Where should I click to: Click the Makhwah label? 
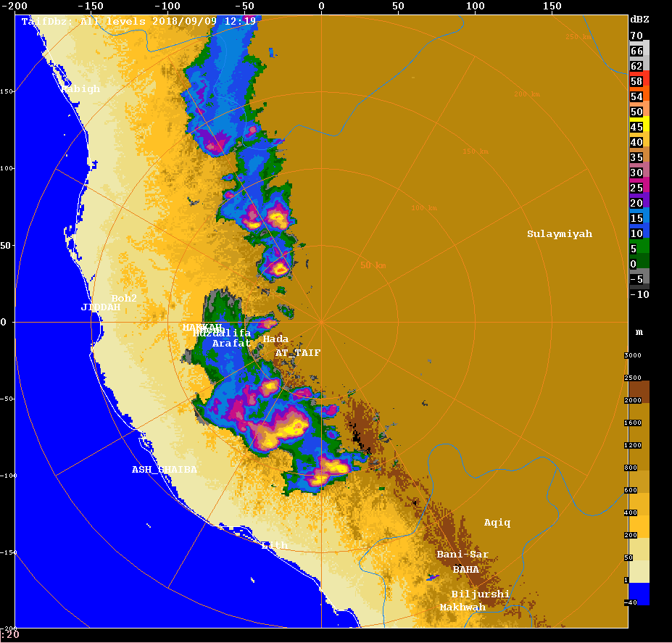tap(462, 607)
